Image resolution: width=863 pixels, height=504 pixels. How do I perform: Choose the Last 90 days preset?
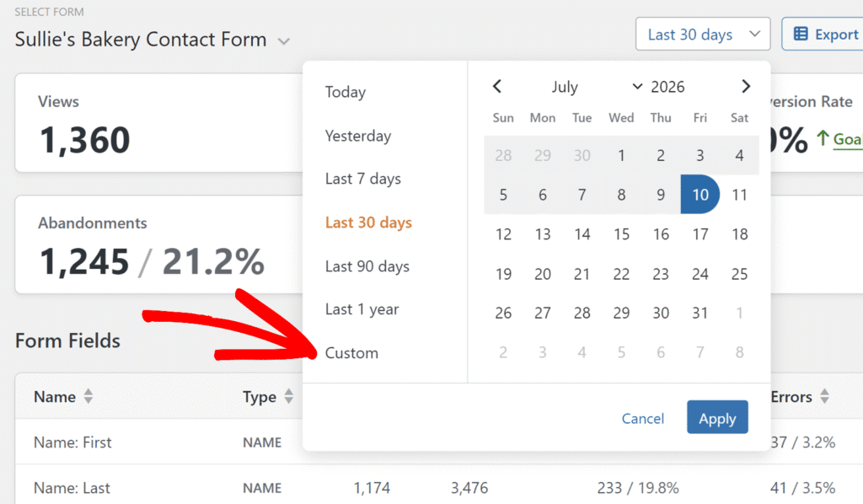[x=367, y=266]
